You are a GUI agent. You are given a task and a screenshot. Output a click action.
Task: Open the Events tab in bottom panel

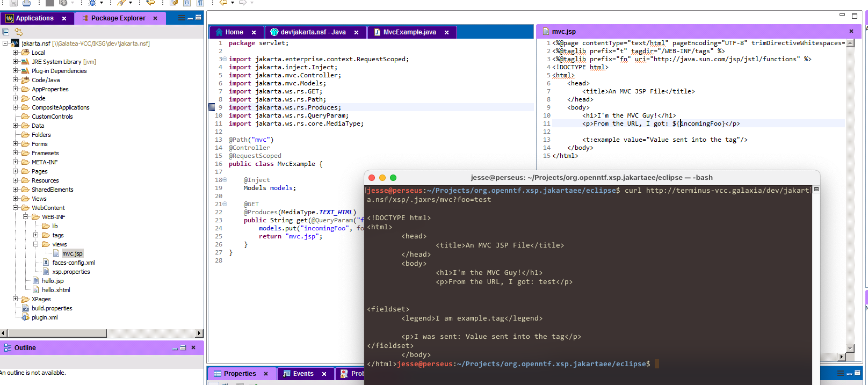(303, 374)
